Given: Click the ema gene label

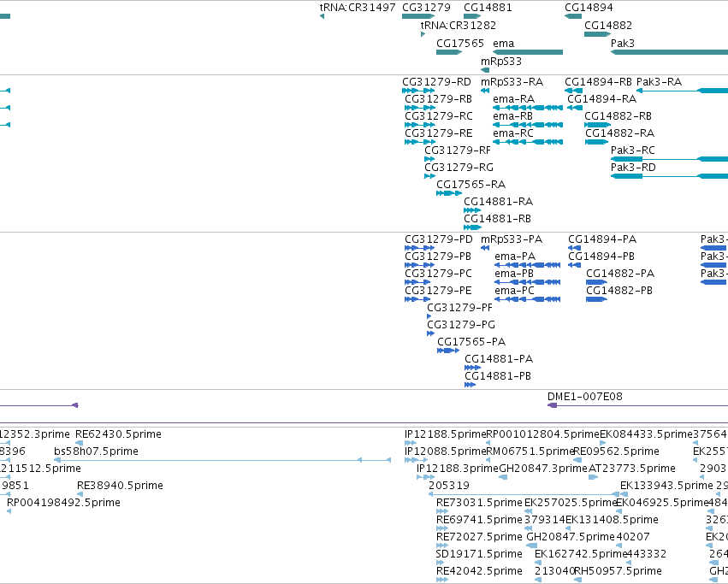Looking at the screenshot, I should [x=504, y=43].
